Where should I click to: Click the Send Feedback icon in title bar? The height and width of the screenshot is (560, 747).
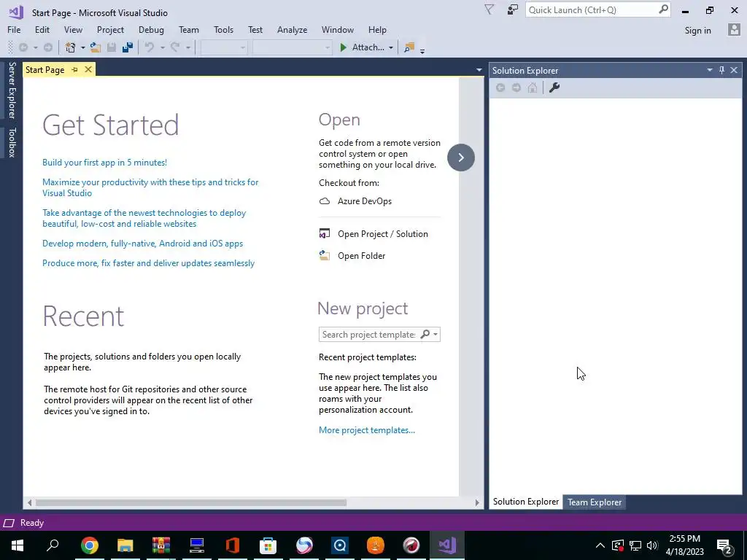512,9
